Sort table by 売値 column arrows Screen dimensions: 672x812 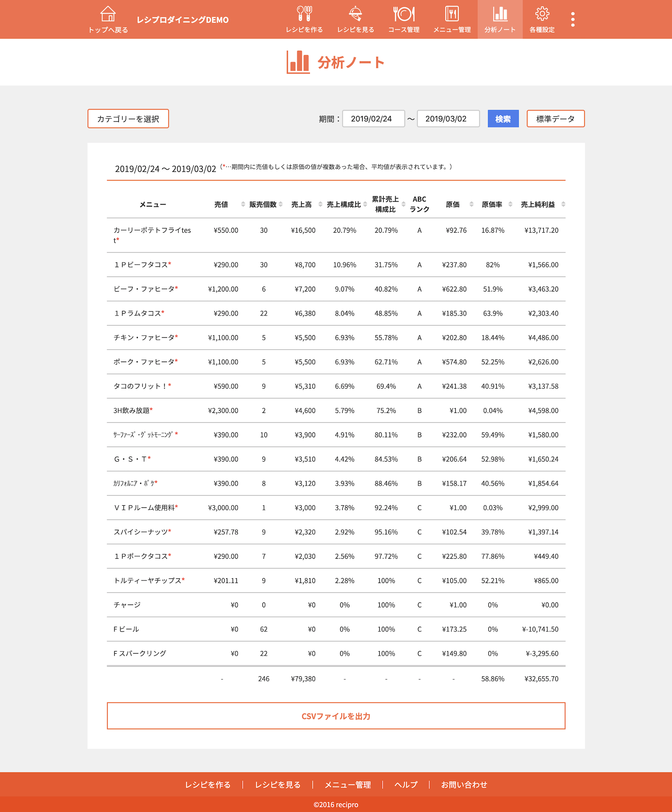click(243, 204)
